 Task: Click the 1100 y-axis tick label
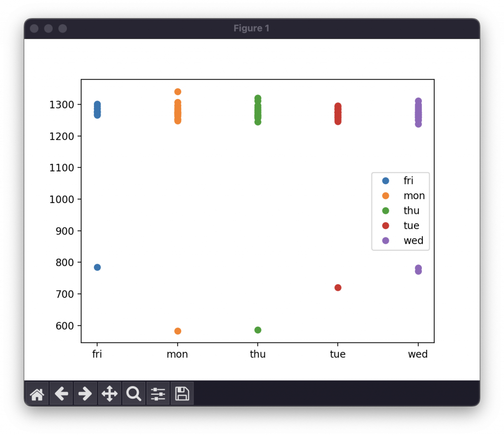point(62,168)
